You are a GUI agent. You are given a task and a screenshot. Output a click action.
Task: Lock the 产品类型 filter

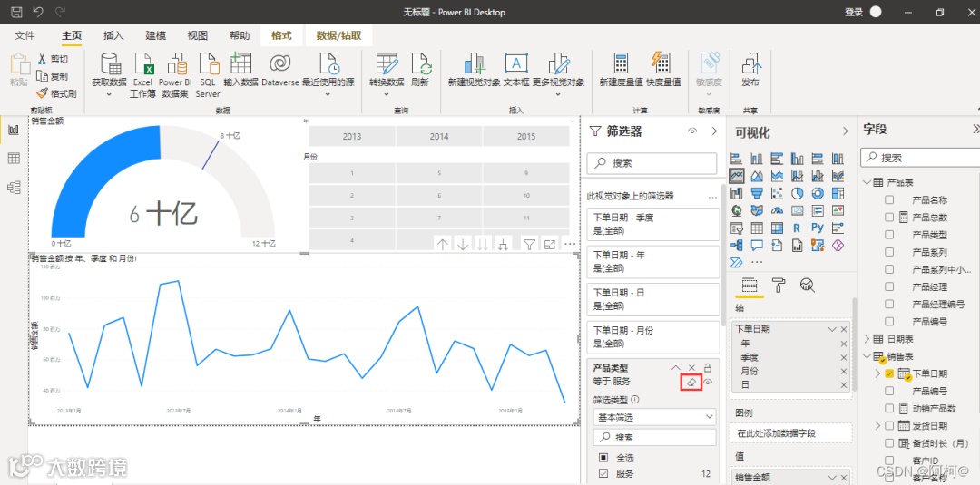coord(708,368)
